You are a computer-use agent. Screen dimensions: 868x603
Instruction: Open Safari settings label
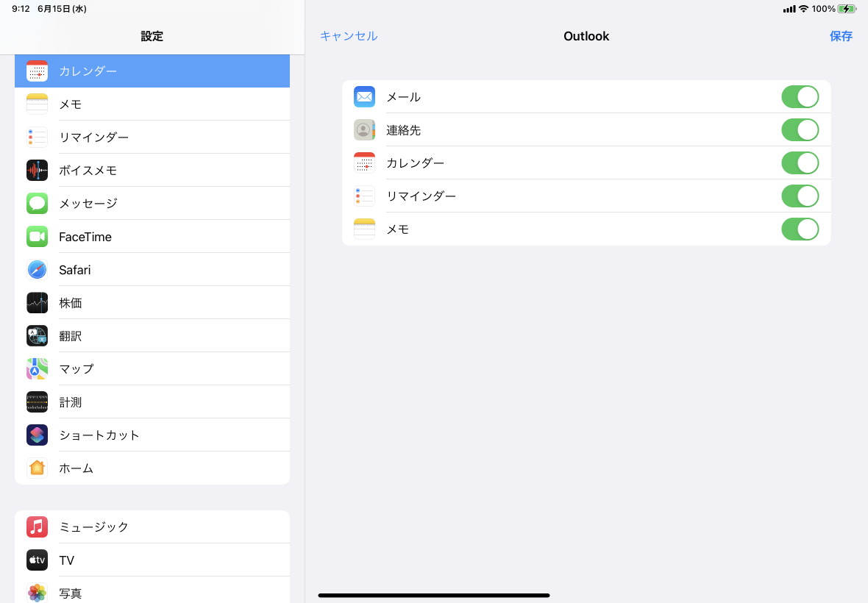75,270
